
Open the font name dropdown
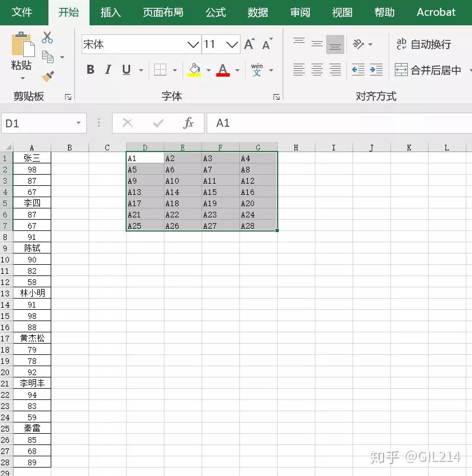pyautogui.click(x=193, y=45)
